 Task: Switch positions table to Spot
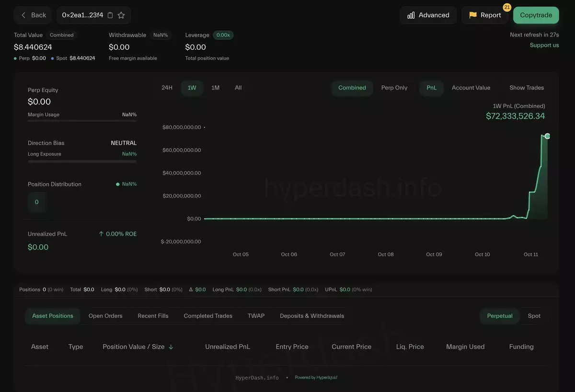[x=534, y=316]
